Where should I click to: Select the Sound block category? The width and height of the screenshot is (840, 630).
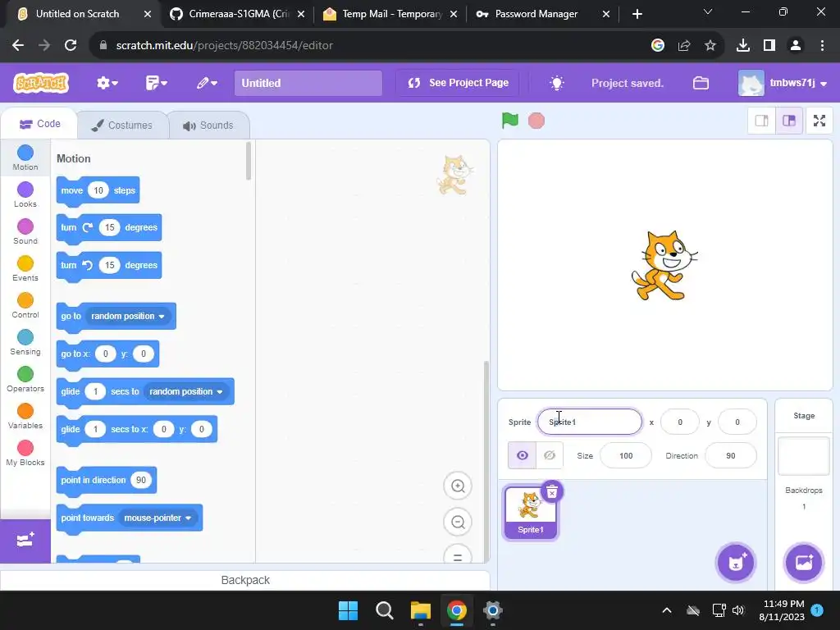click(x=25, y=232)
